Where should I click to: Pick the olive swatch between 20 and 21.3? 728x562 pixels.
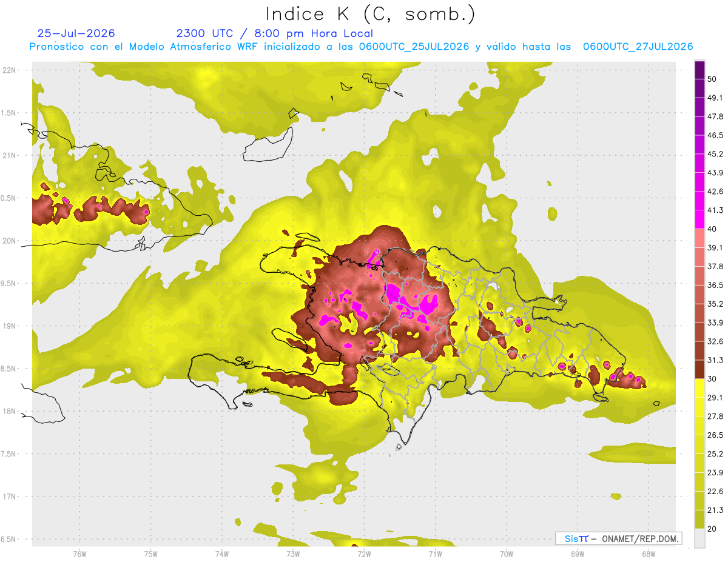[x=700, y=519]
